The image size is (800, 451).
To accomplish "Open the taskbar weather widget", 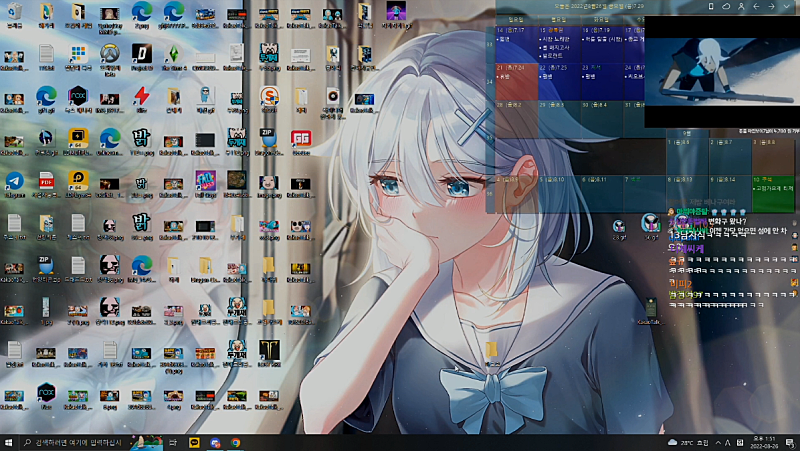I will click(688, 442).
